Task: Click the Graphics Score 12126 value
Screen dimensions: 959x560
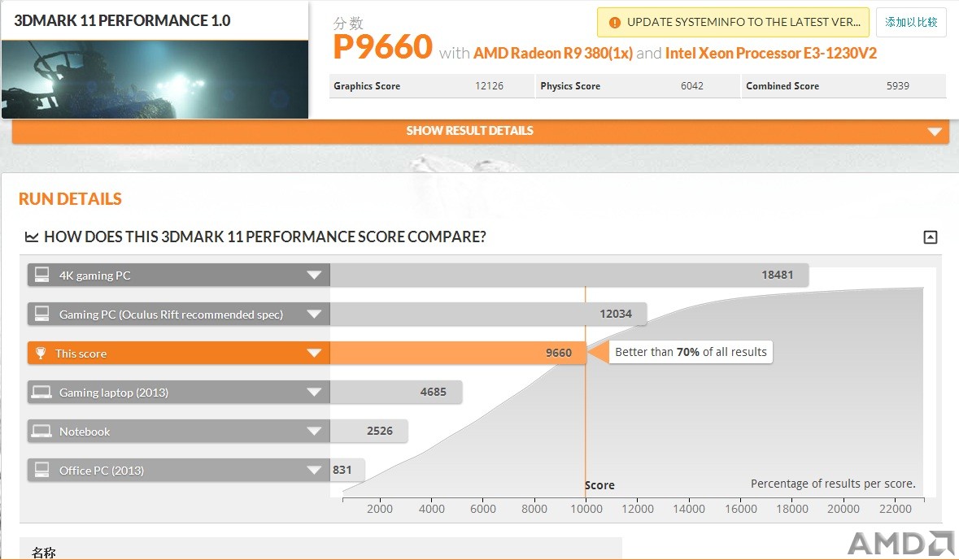Action: (x=490, y=86)
